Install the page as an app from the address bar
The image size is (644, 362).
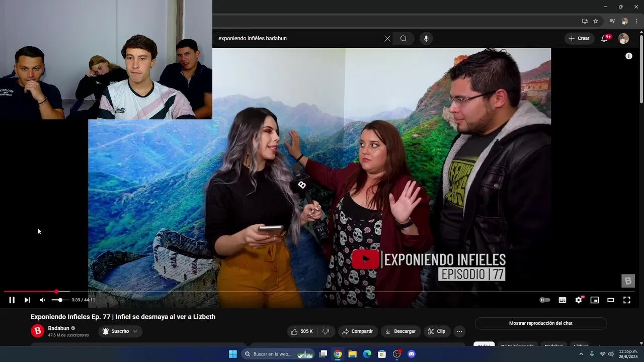tap(585, 21)
